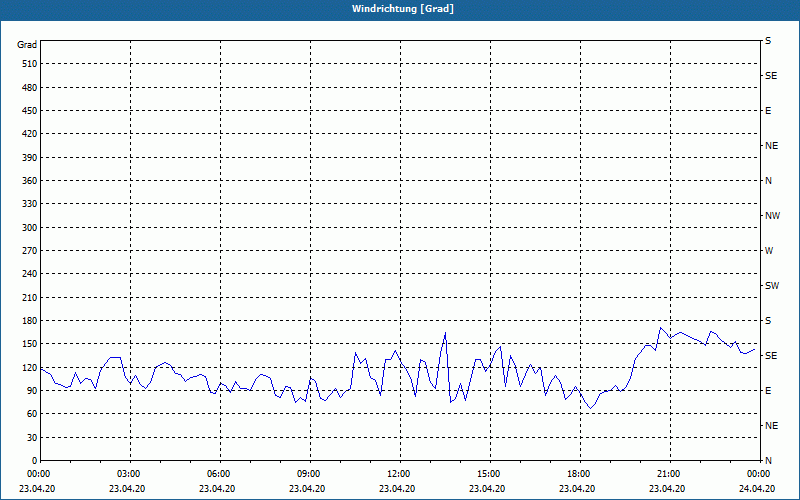The width and height of the screenshot is (800, 500).
Task: Click the 180 value on the left axis
Action: [x=29, y=321]
